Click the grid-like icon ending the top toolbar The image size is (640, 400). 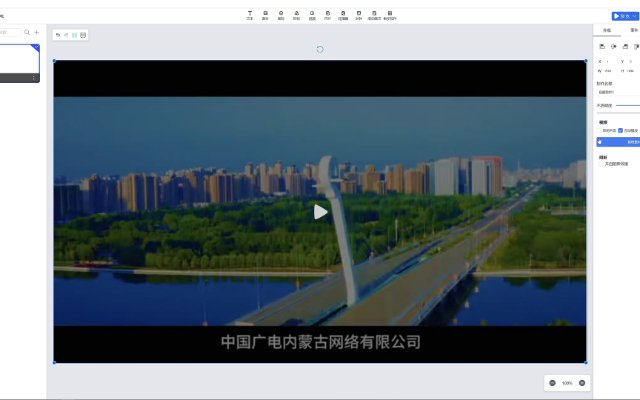[390, 16]
